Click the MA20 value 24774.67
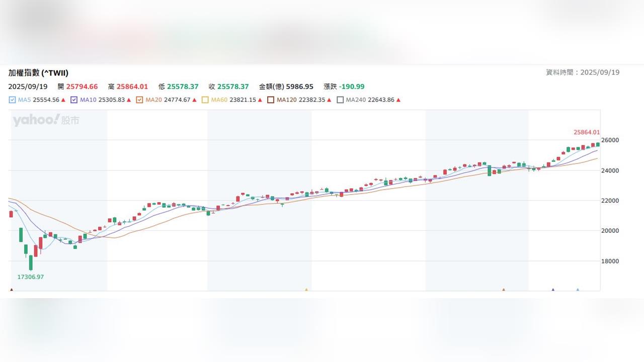The height and width of the screenshot is (362, 644). (177, 100)
